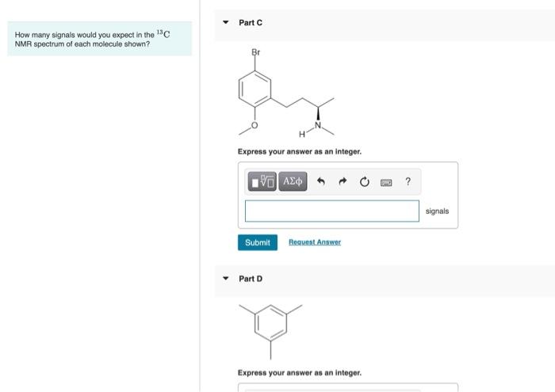Click the Part D trimethylbenzene structure

click(x=271, y=332)
